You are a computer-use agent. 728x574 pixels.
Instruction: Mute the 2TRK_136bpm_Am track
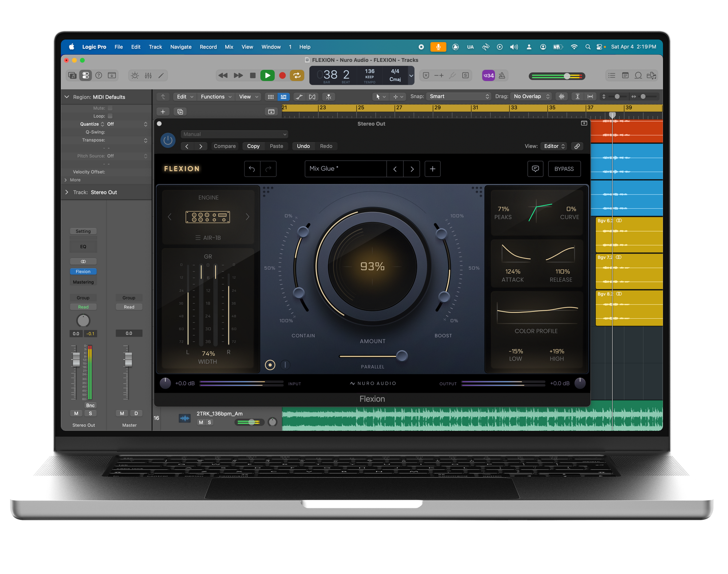[201, 422]
